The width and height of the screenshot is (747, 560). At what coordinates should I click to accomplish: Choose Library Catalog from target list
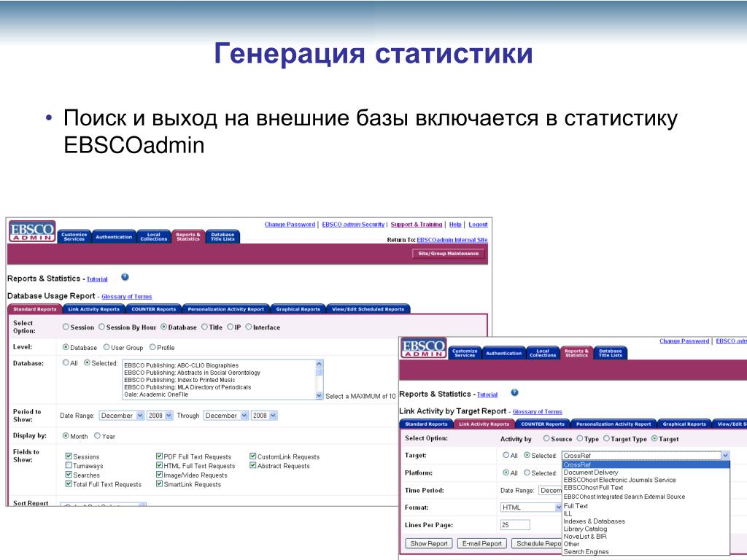pyautogui.click(x=586, y=529)
